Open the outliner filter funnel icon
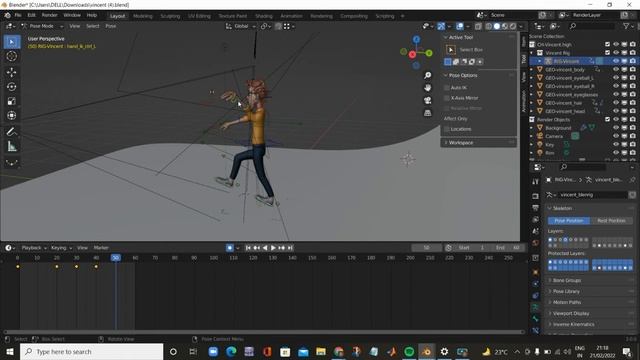 point(626,26)
